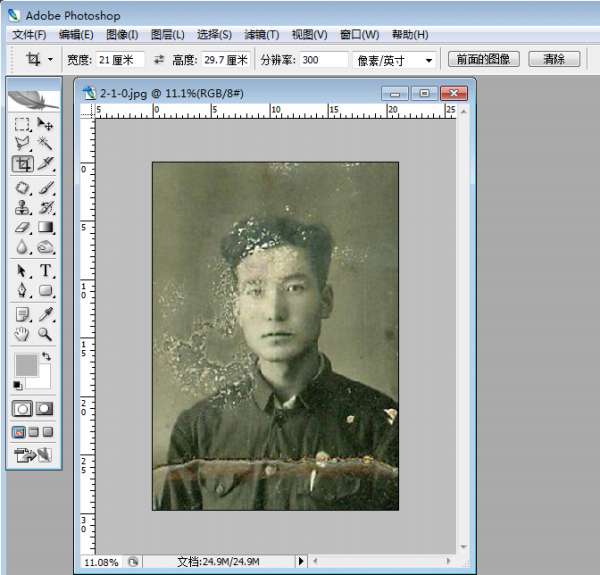Open the 滤镜(T) menu

[x=262, y=35]
